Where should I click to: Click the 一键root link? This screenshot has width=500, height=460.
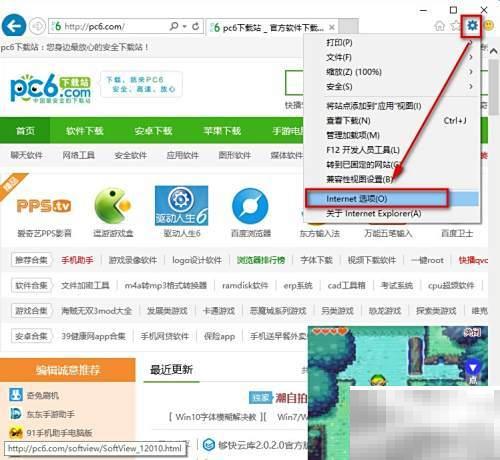[427, 260]
